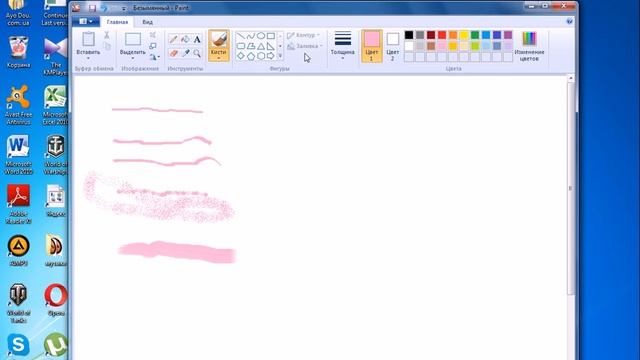This screenshot has height=360, width=640.
Task: Open the Кисти brushes dropdown arrow
Action: pyautogui.click(x=219, y=58)
